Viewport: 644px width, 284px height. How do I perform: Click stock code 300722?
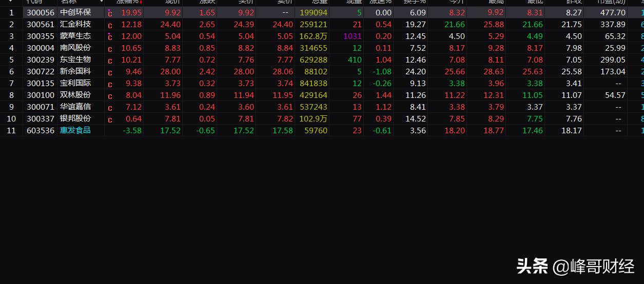point(41,71)
